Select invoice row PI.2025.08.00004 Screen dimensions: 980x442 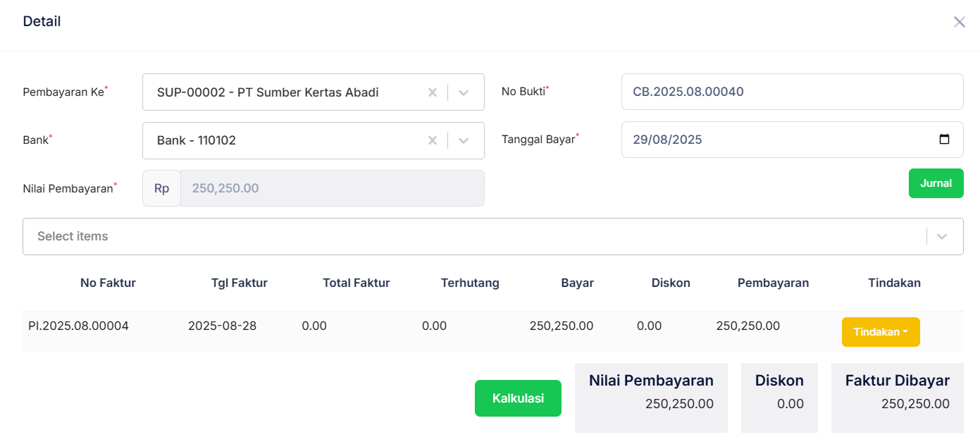(108, 326)
